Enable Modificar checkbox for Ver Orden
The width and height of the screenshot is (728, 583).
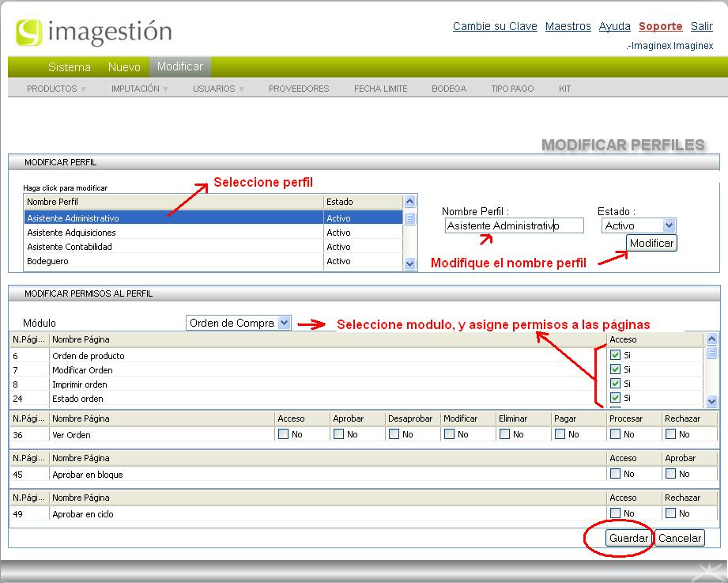(449, 433)
